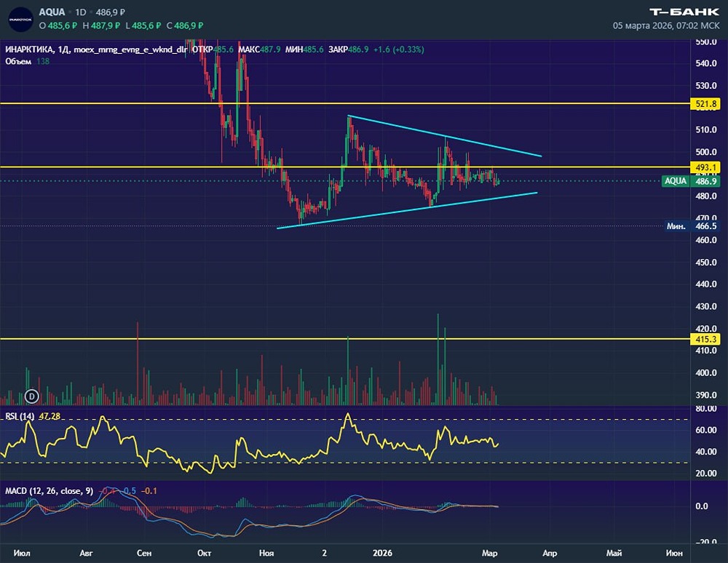Click the RSI (14) indicator label

pos(20,417)
